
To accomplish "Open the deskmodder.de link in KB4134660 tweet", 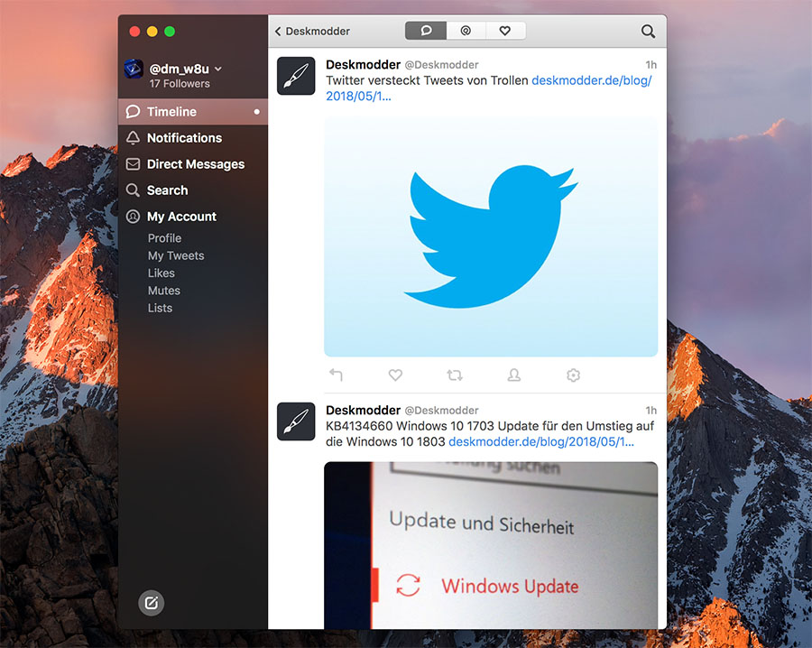I will (x=541, y=442).
